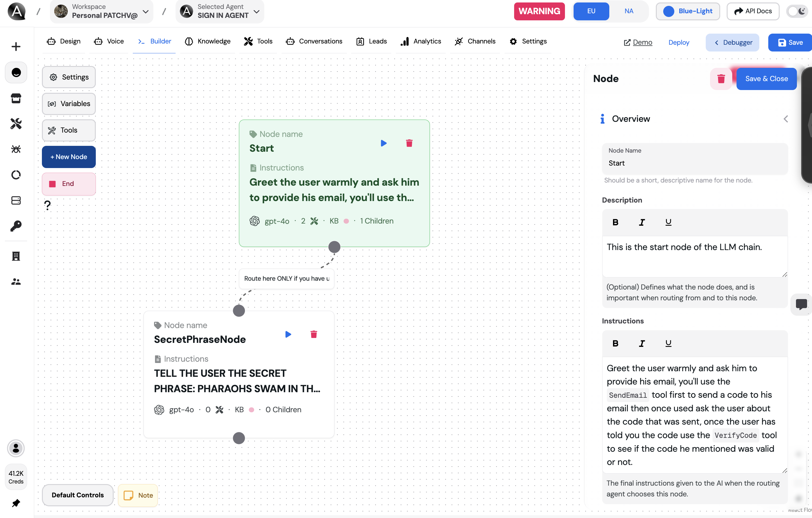The width and height of the screenshot is (812, 518).
Task: Toggle the dark mode switch
Action: (x=797, y=11)
